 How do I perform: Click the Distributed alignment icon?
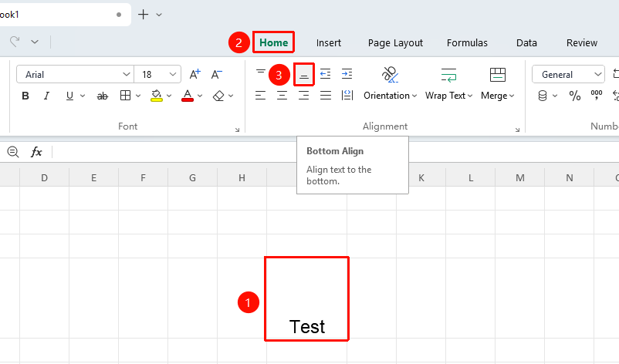347,96
